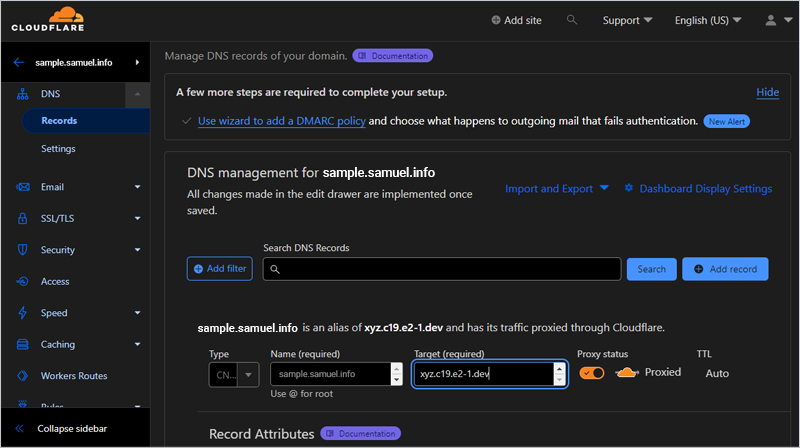The image size is (800, 448).
Task: Click Collapse sidebar
Action: click(72, 429)
